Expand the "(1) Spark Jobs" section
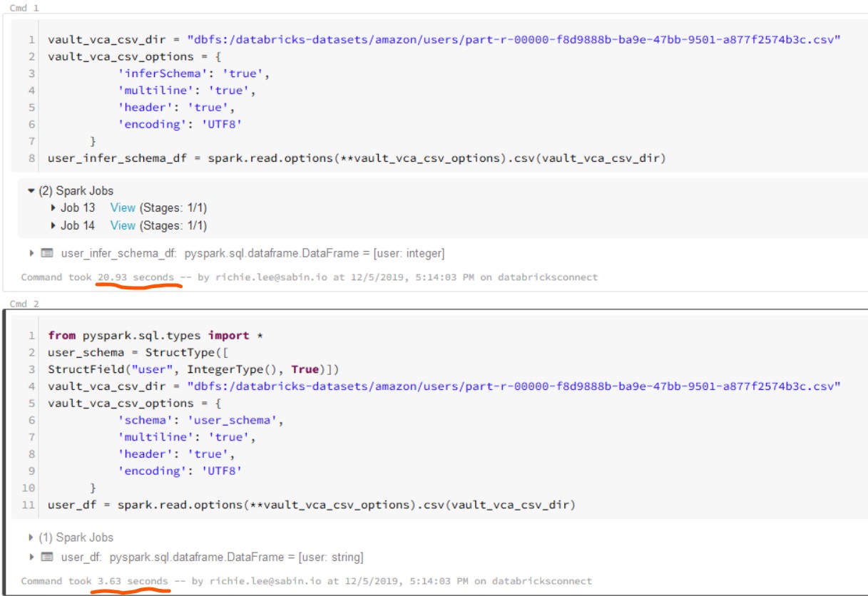868x596 pixels. (x=31, y=538)
